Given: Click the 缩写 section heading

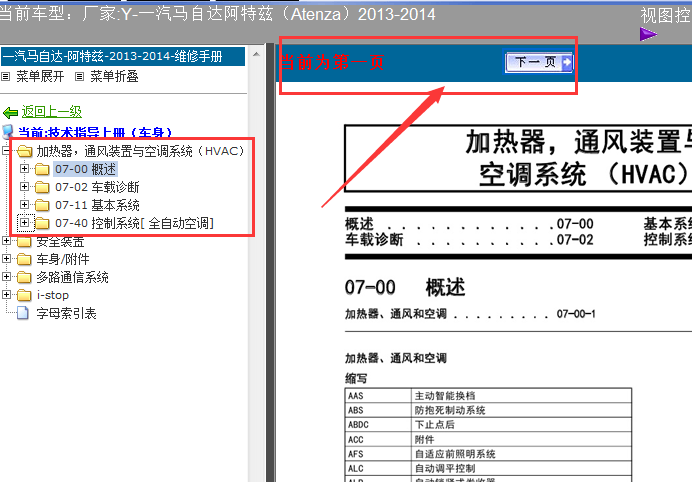Looking at the screenshot, I should click(x=356, y=378).
